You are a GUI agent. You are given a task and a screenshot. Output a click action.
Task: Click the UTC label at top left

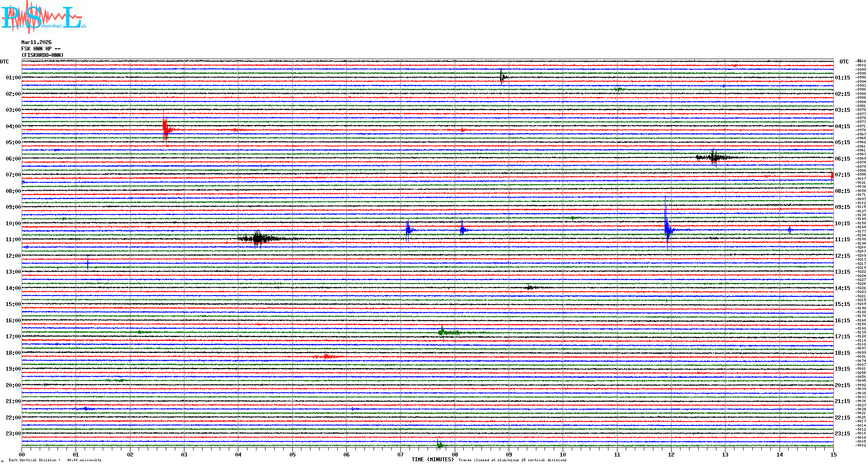point(4,62)
